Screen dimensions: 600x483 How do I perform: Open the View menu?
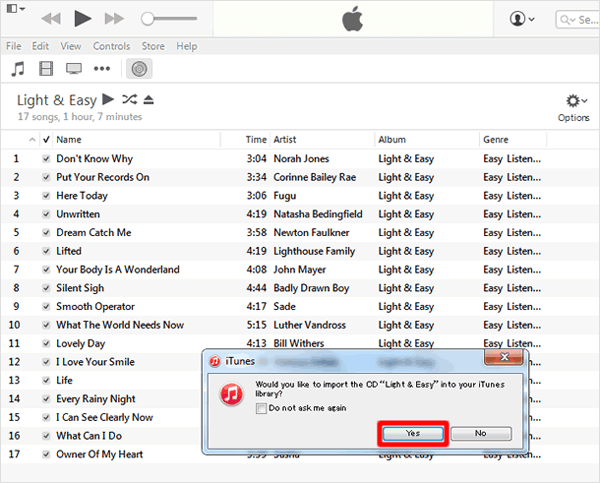[71, 46]
